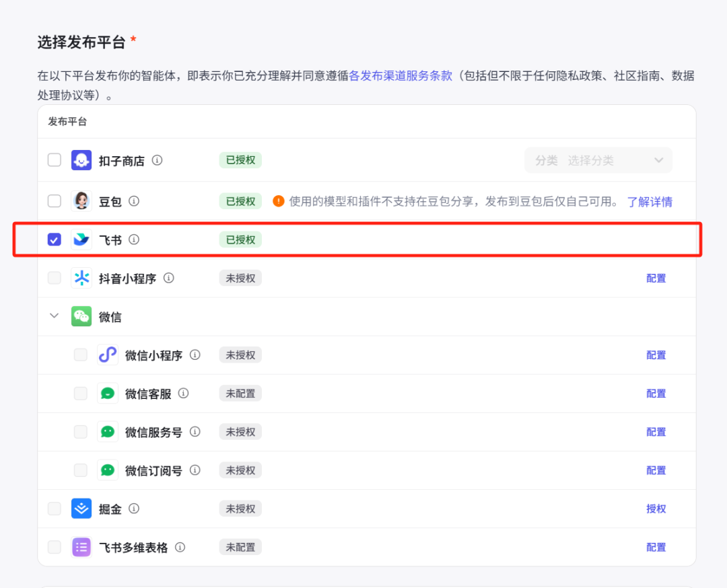
Task: Click the 抖音小程序 logo icon
Action: [x=81, y=278]
